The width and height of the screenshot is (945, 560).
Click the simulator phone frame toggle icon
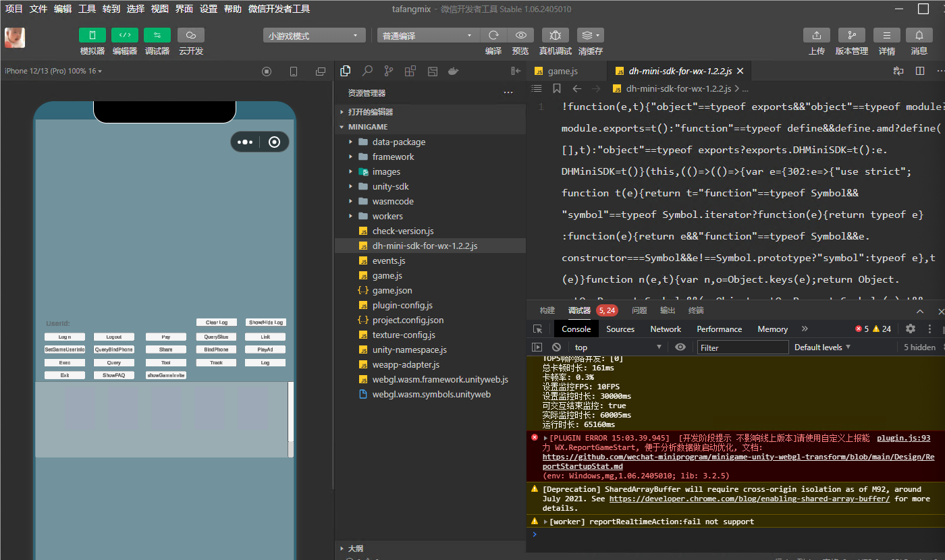pos(294,71)
